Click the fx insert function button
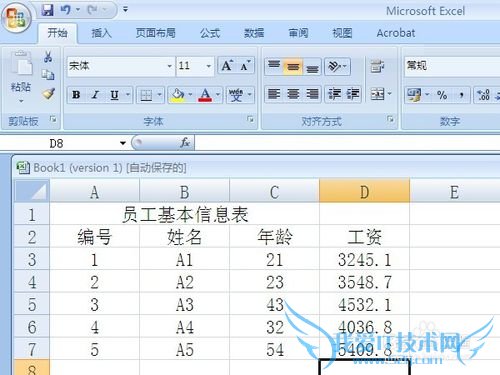 coord(185,143)
